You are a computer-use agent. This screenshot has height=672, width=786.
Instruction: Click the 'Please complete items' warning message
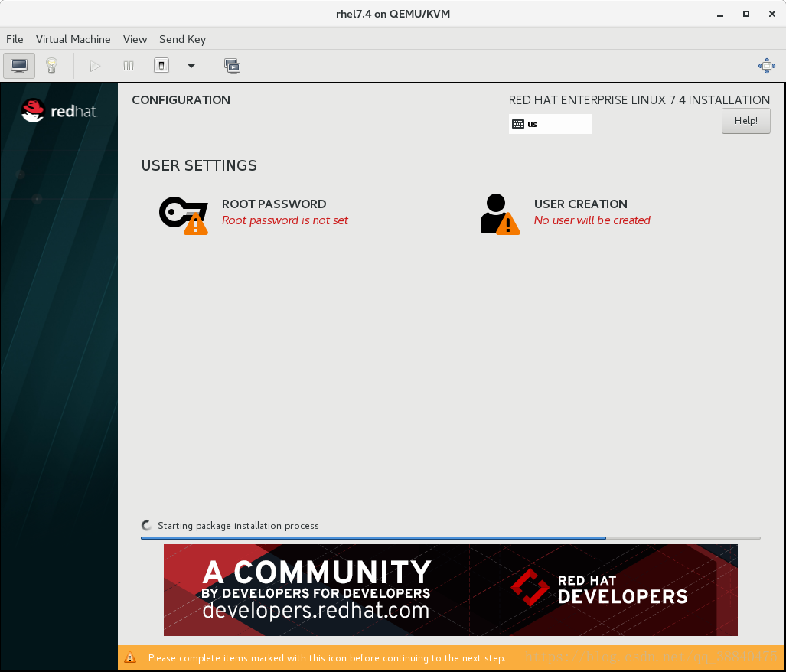tap(327, 658)
